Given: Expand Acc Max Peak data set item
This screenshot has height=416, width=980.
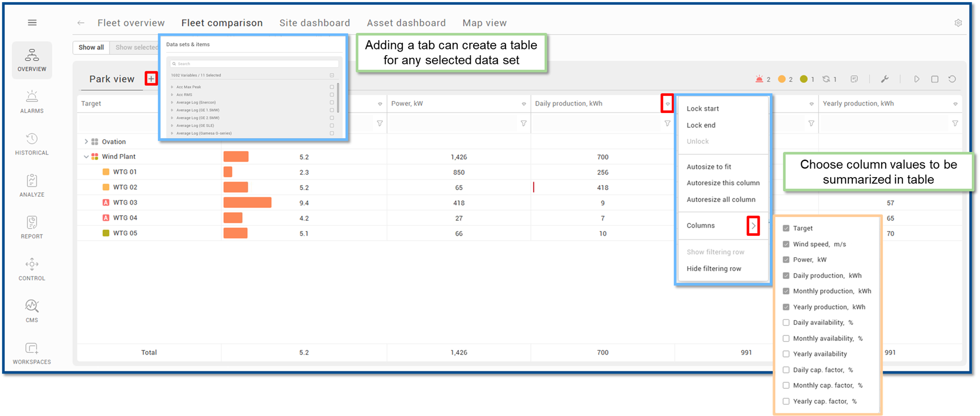Looking at the screenshot, I should click(x=172, y=87).
